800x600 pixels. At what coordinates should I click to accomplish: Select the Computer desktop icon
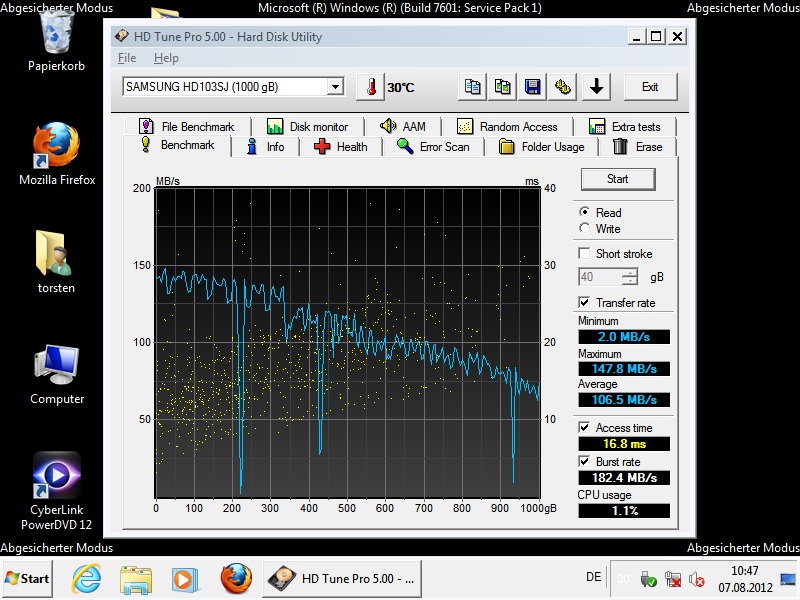(x=57, y=375)
